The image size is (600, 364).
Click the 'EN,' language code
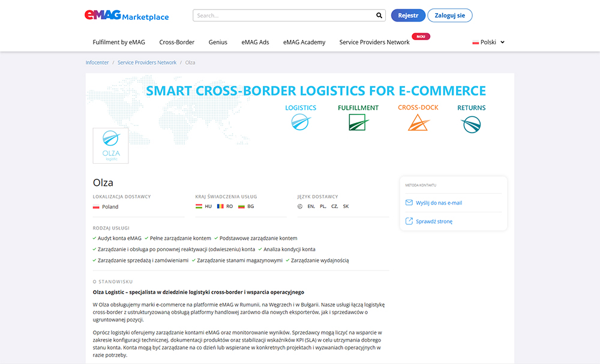311,206
